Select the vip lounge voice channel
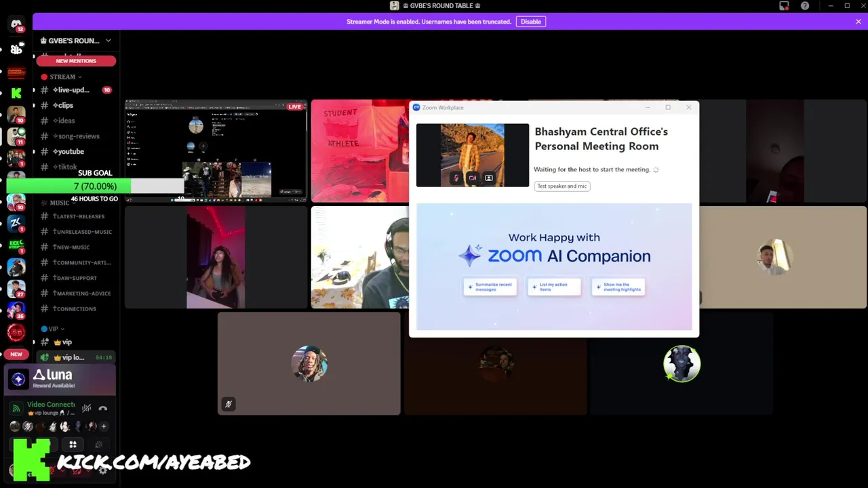The height and width of the screenshot is (488, 868). coord(76,357)
